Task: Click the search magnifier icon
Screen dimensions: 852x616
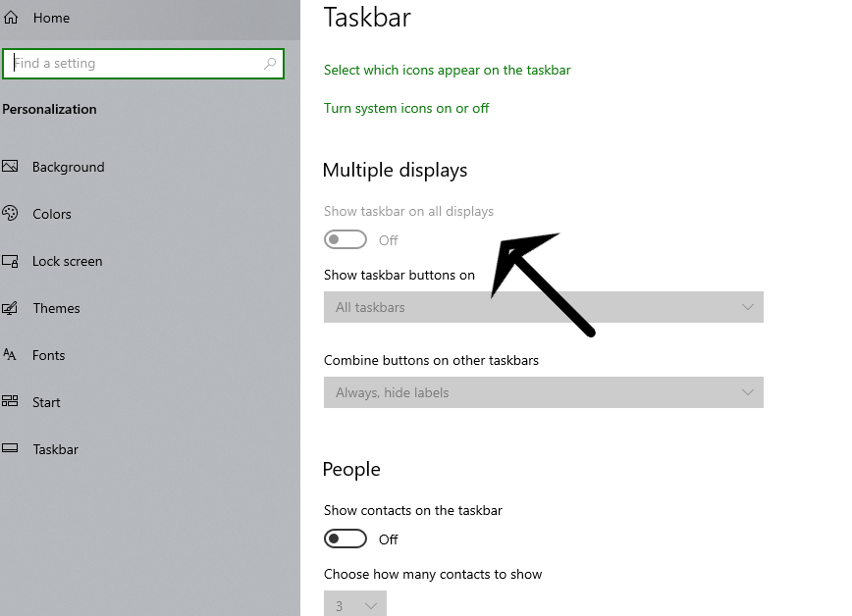Action: click(x=270, y=64)
